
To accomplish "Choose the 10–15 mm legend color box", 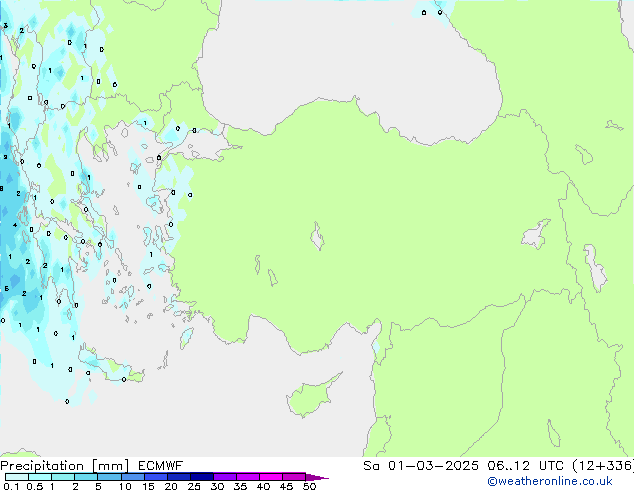I will 132,477.
